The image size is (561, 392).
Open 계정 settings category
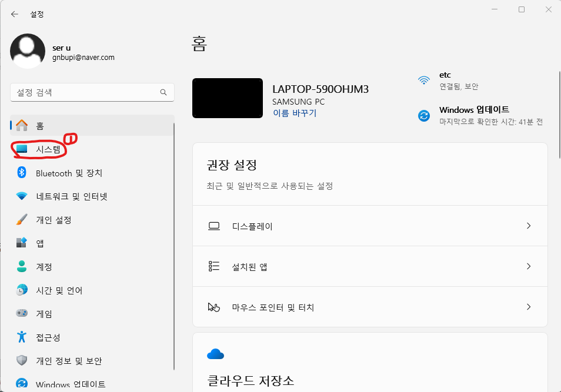coord(92,267)
